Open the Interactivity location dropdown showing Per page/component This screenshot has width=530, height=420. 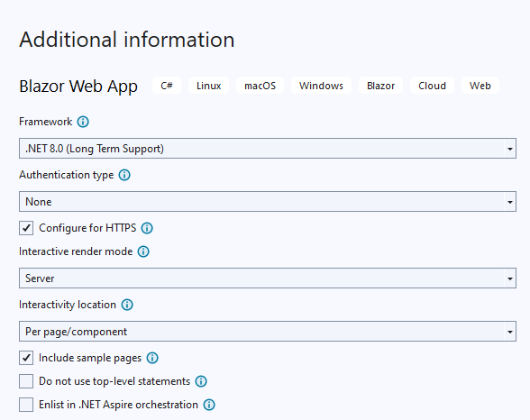[268, 332]
